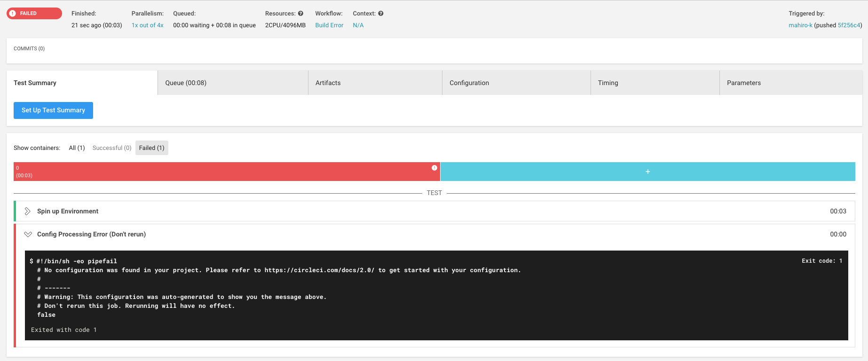868x361 pixels.
Task: Click the 'Exited with code 1' line
Action: coord(64,330)
